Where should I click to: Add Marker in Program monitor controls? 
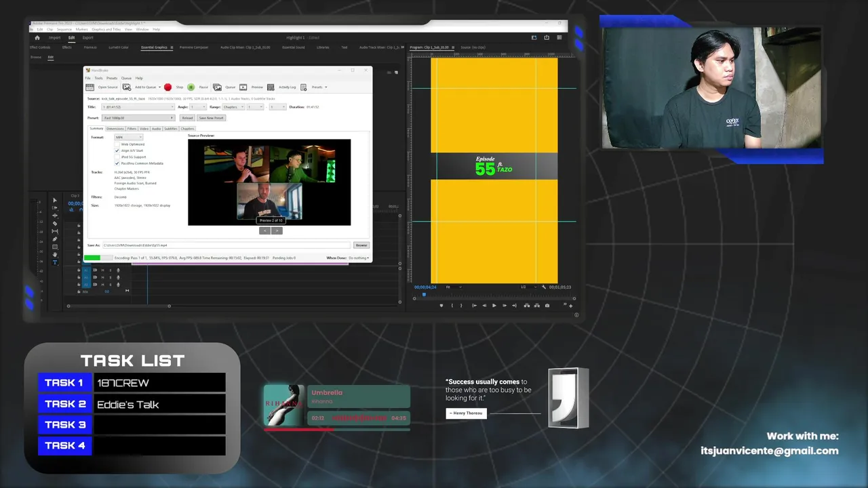[x=441, y=306]
